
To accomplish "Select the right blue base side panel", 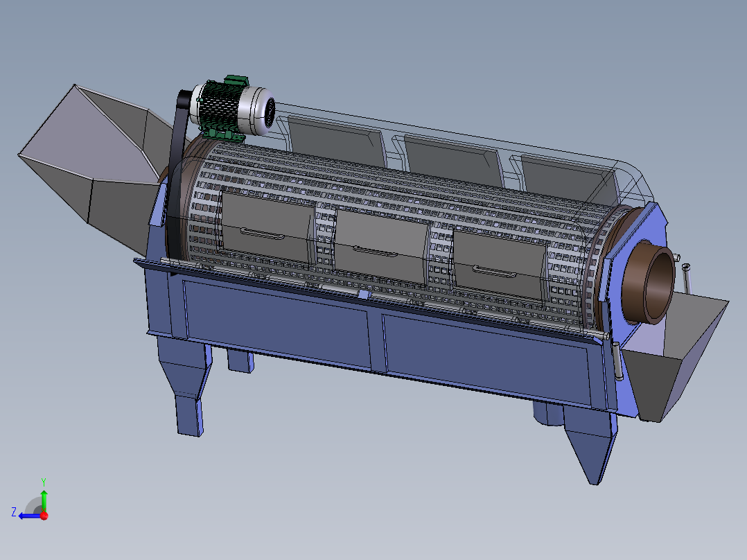I will tap(487, 358).
